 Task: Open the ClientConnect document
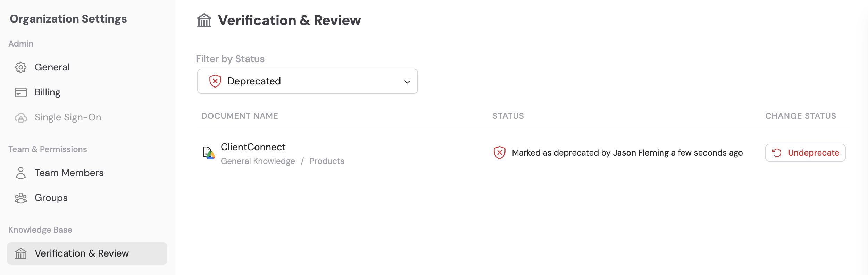[x=253, y=147]
